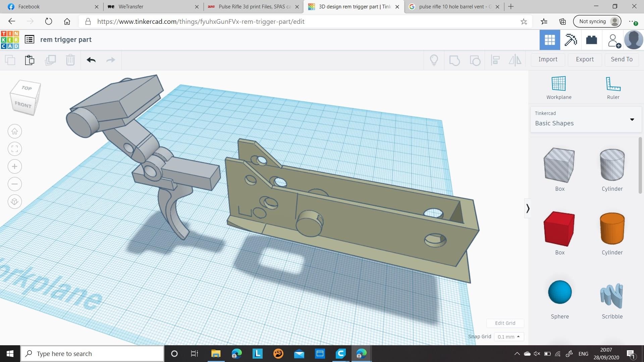Undo the last action

coord(91,60)
